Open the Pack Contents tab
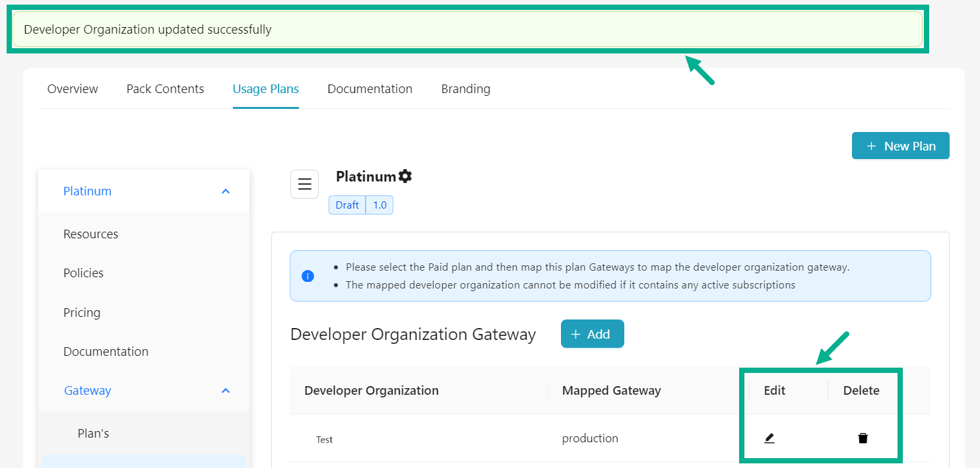 (165, 89)
